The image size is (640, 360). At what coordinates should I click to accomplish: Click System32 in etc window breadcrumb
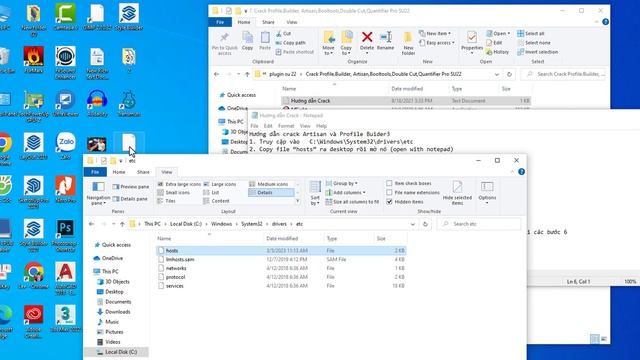(x=251, y=224)
